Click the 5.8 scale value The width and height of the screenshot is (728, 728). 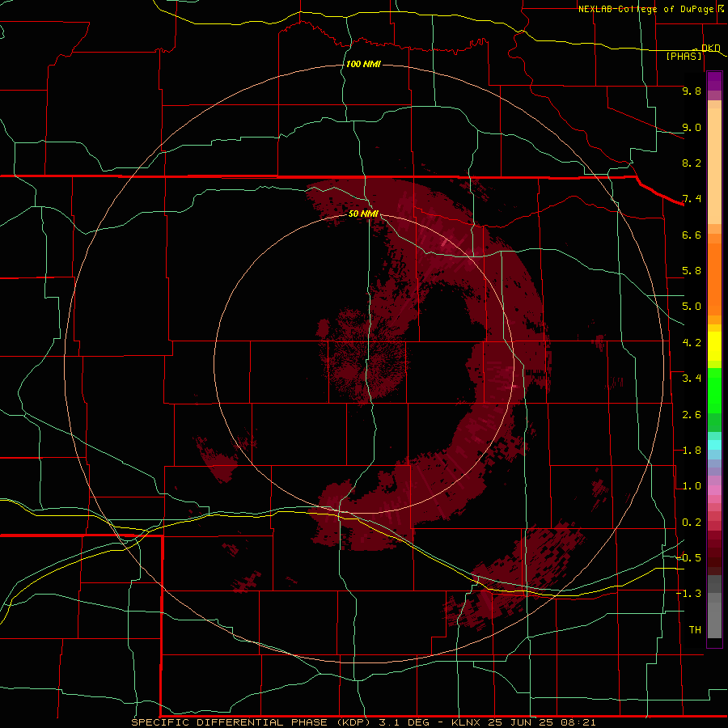pyautogui.click(x=692, y=271)
